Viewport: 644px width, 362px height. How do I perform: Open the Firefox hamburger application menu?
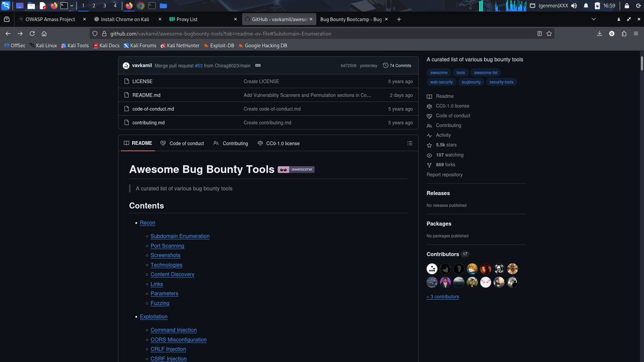[x=635, y=33]
